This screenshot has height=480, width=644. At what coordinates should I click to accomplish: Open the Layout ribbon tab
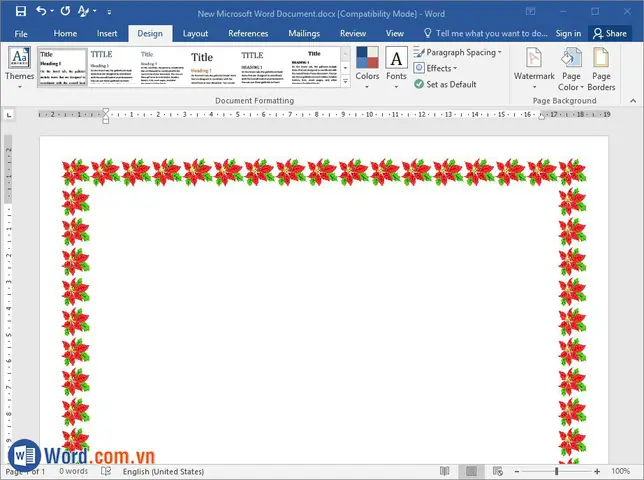tap(195, 34)
